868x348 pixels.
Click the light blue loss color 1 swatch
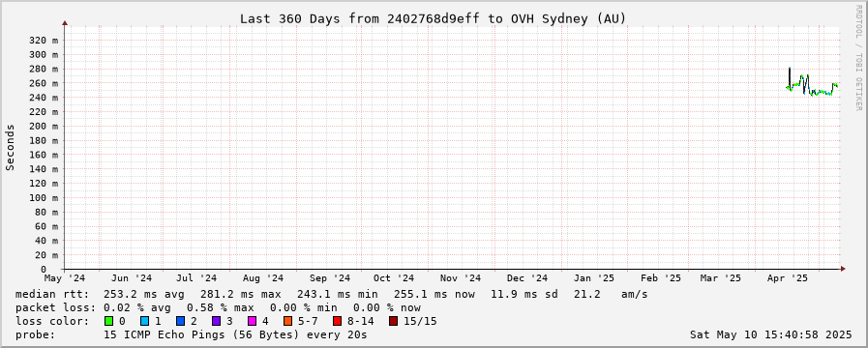145,321
